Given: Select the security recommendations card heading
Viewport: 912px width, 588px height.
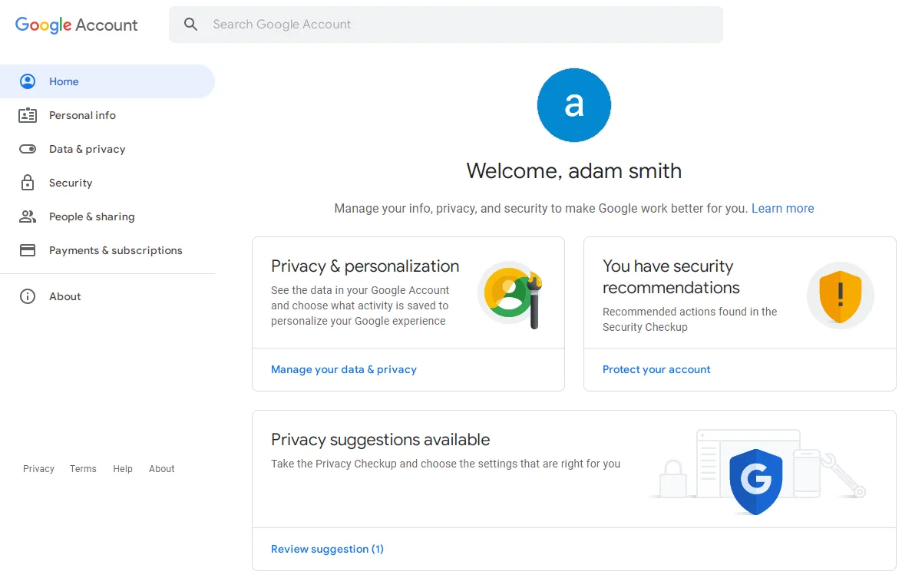Looking at the screenshot, I should tap(671, 277).
